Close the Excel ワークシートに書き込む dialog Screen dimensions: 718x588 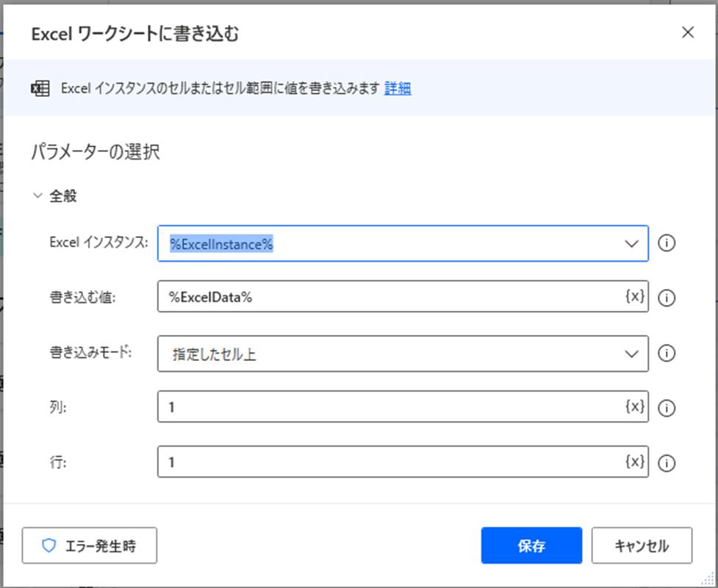pos(688,32)
